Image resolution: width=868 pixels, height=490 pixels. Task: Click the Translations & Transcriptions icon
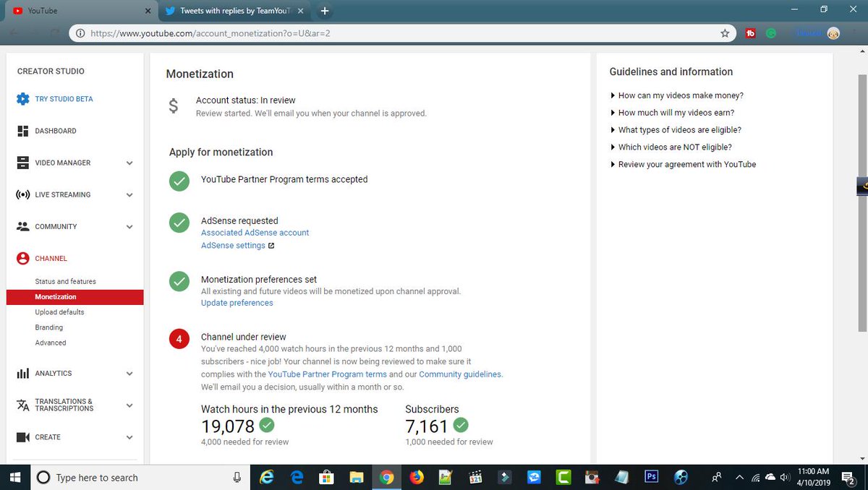coord(22,405)
